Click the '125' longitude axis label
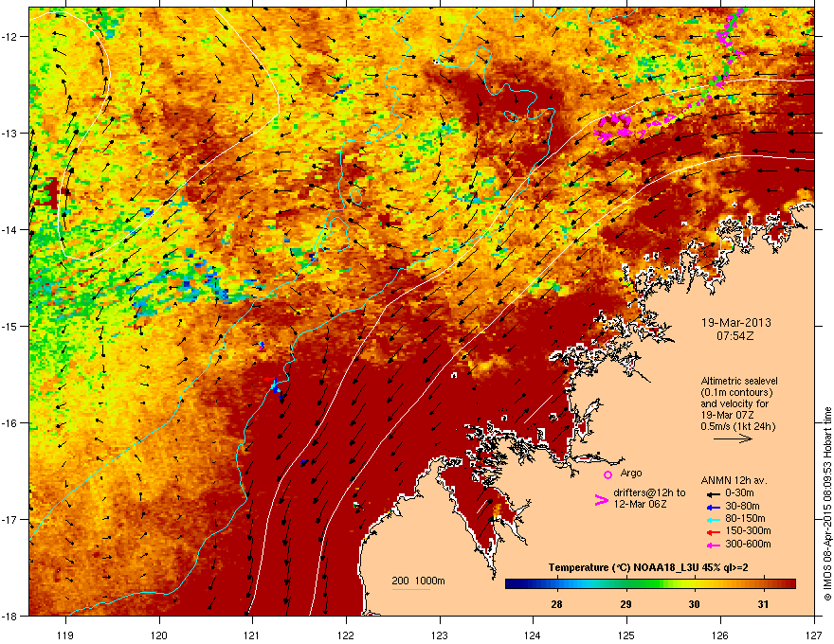Screen dimensions: 834x644 (x=626, y=635)
